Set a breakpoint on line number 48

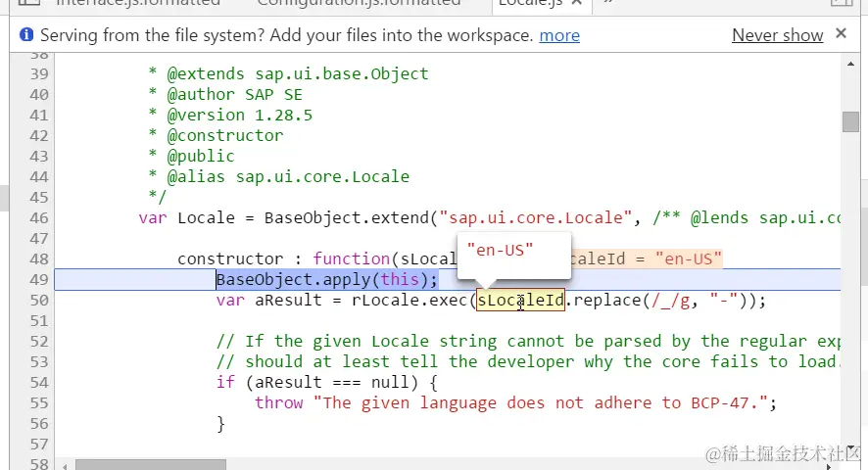pyautogui.click(x=39, y=259)
